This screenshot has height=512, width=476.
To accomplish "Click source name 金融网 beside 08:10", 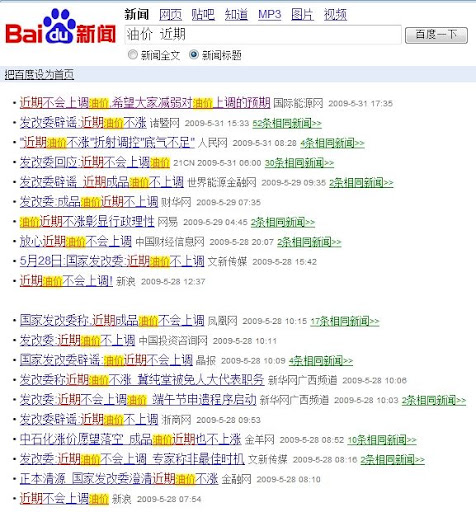I will coord(236,479).
